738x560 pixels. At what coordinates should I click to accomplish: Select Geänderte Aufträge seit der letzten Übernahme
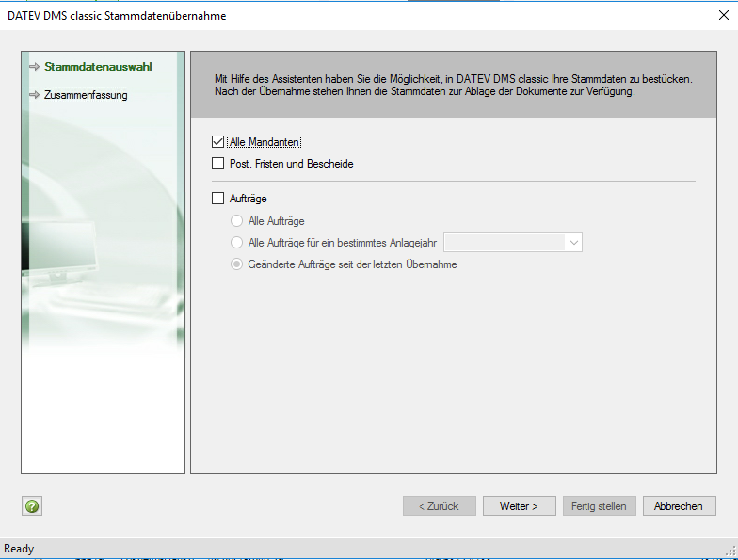(x=236, y=264)
